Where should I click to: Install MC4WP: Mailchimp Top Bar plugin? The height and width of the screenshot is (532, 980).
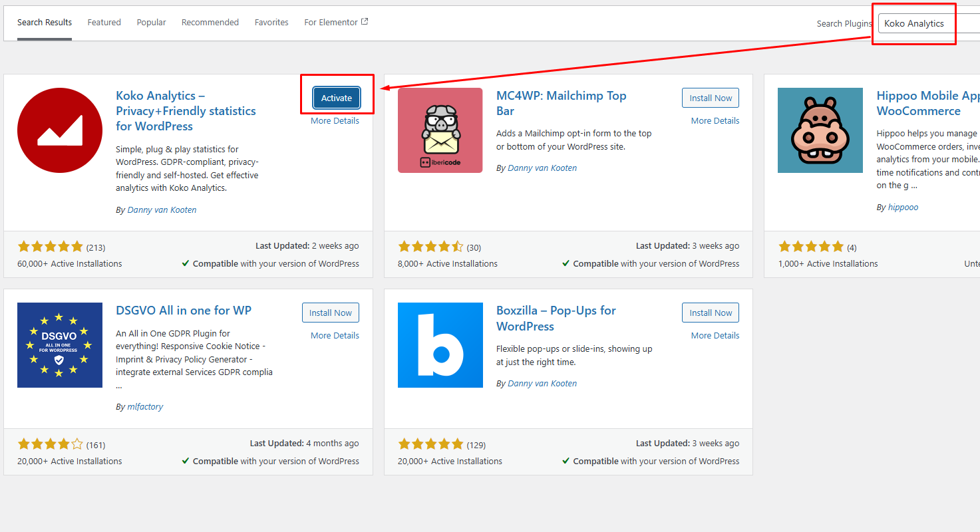click(710, 98)
